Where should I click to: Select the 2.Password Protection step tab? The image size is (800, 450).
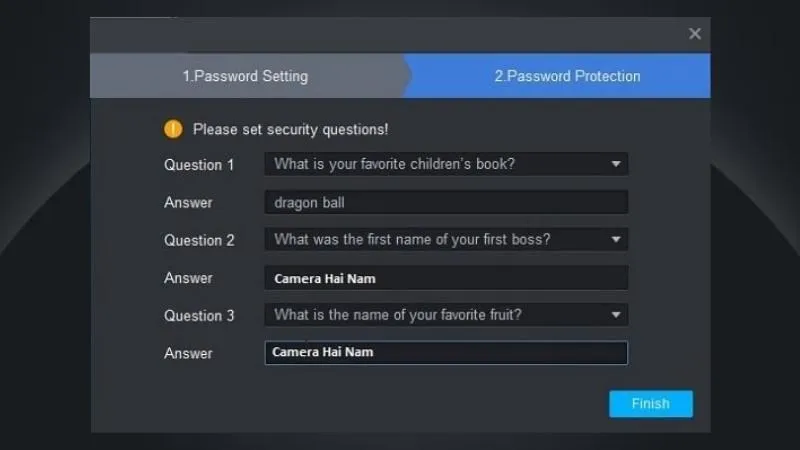pos(567,76)
